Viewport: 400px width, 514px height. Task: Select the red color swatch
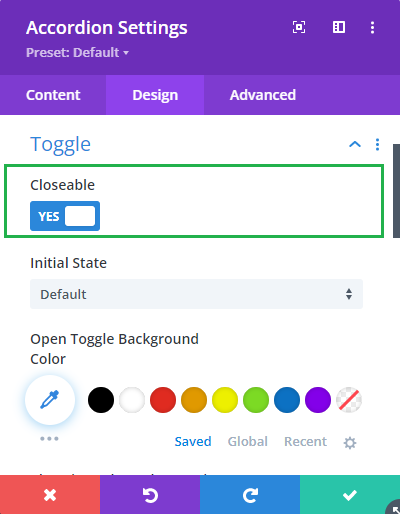click(x=163, y=400)
